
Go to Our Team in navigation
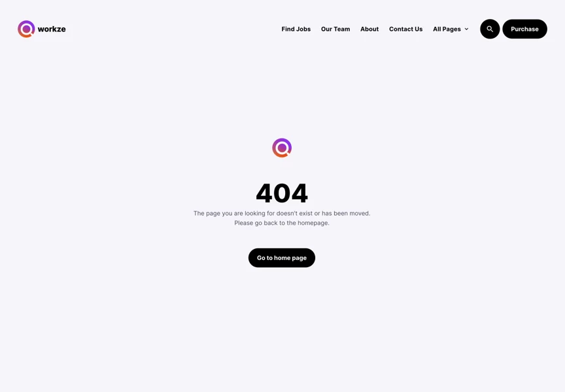[x=335, y=29]
